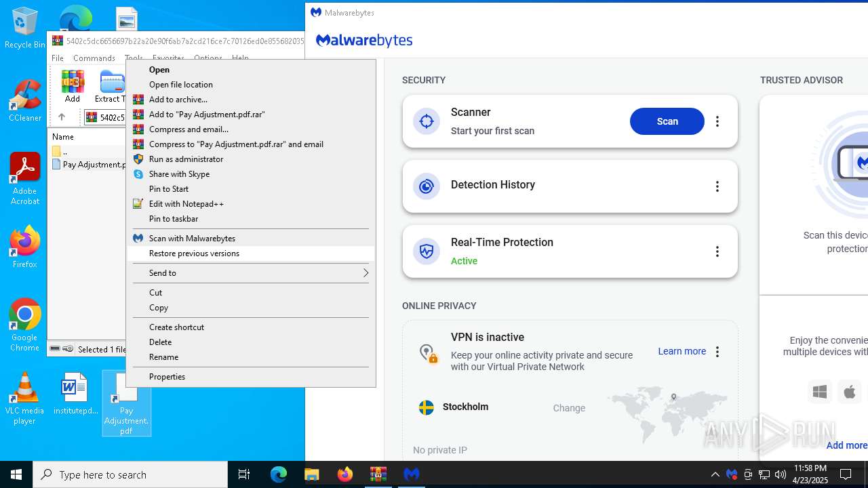Switch to WinRAR on the taskbar
Viewport: 868px width, 488px height.
click(x=378, y=474)
